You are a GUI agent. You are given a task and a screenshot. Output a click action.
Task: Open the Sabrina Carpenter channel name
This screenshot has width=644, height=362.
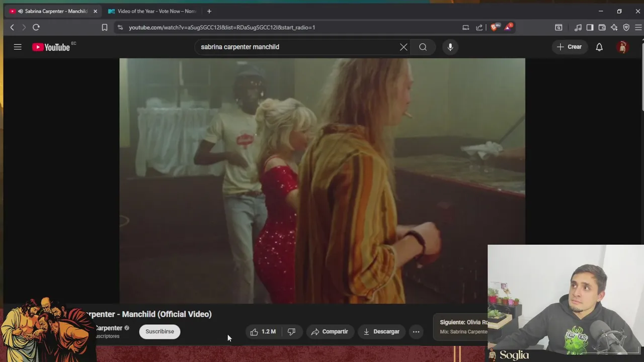108,328
